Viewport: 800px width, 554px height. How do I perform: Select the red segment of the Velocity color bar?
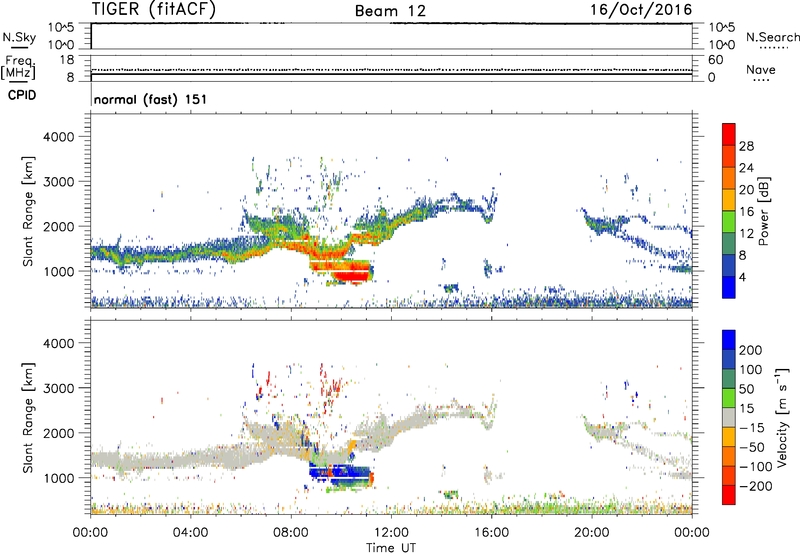tap(729, 495)
